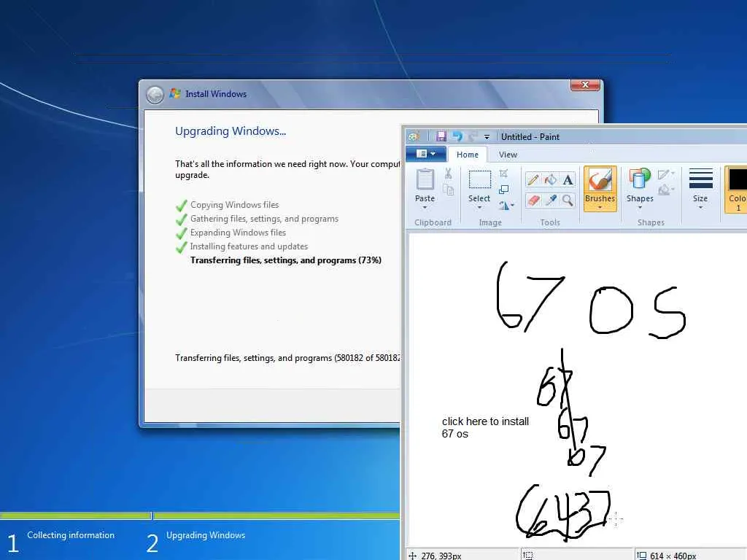The height and width of the screenshot is (560, 747).
Task: Open the shape Fill dropdown
Action: (666, 190)
